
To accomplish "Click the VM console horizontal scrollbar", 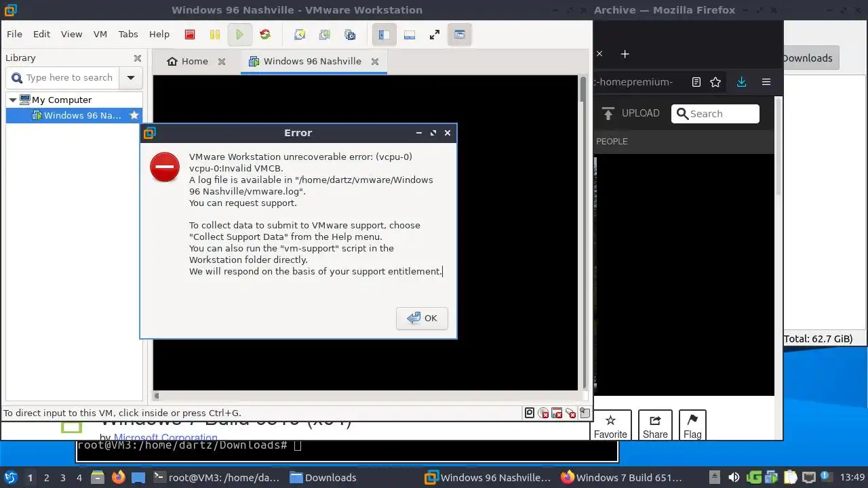I will 366,396.
